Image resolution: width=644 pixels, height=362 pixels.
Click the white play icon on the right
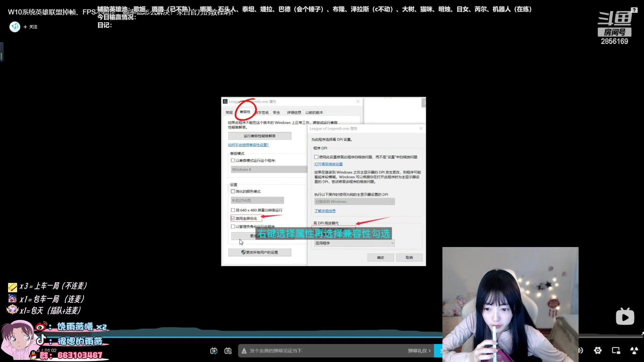(x=625, y=316)
